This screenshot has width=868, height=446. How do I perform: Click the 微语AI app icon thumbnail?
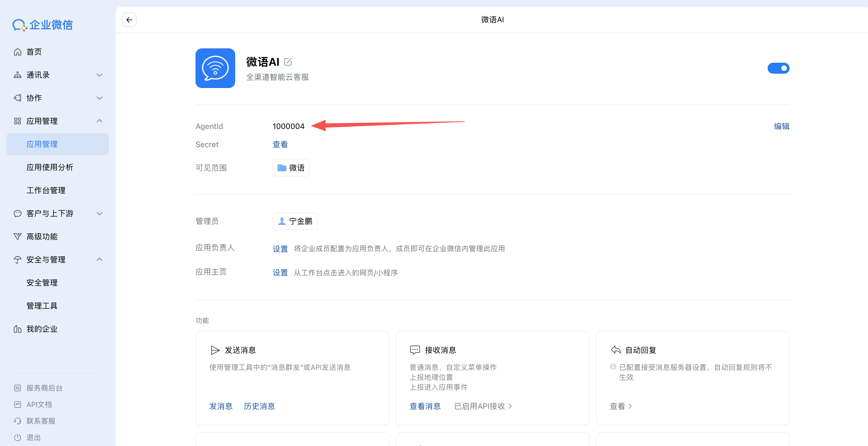click(215, 68)
